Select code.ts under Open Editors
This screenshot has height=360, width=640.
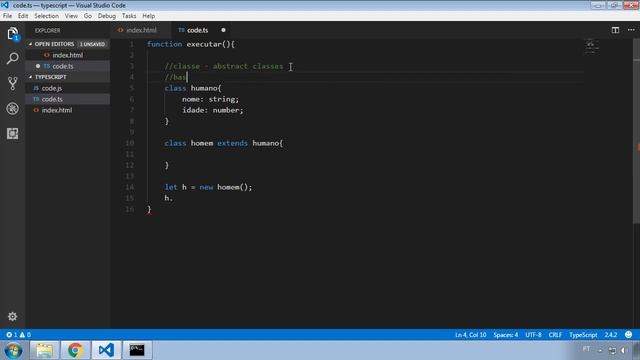pos(68,66)
